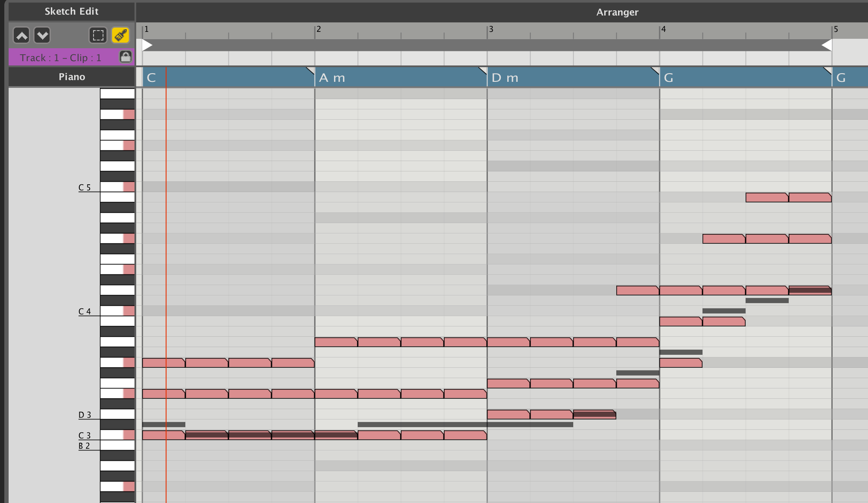Click bar 3 on the timeline ruler

click(491, 29)
